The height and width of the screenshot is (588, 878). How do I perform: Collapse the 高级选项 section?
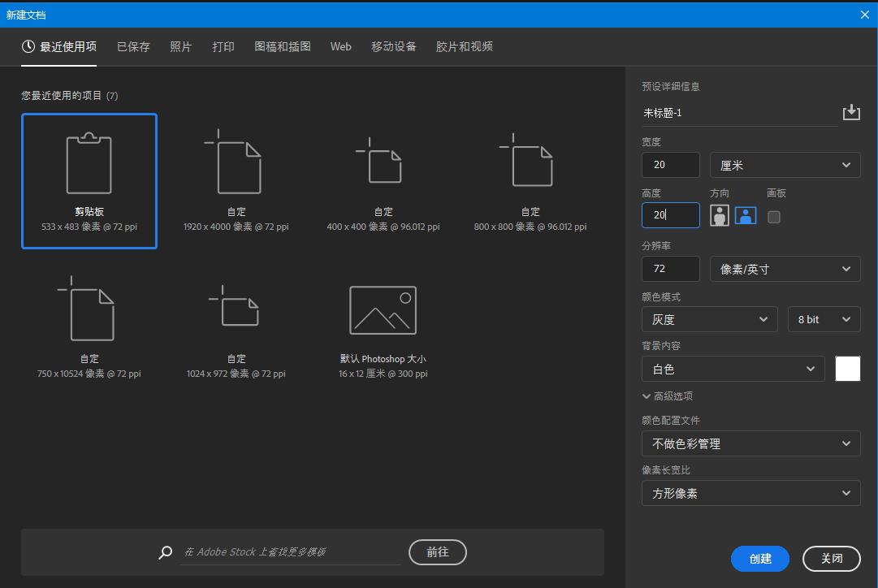point(646,396)
